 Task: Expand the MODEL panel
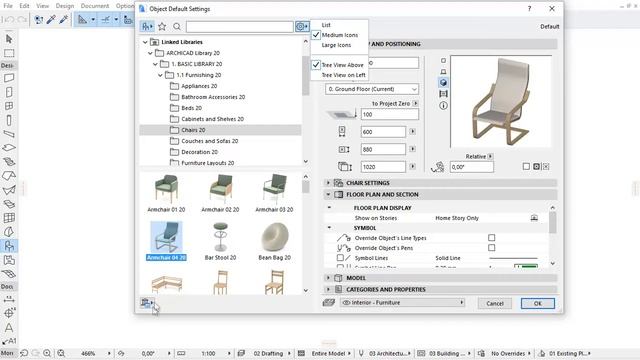click(328, 278)
